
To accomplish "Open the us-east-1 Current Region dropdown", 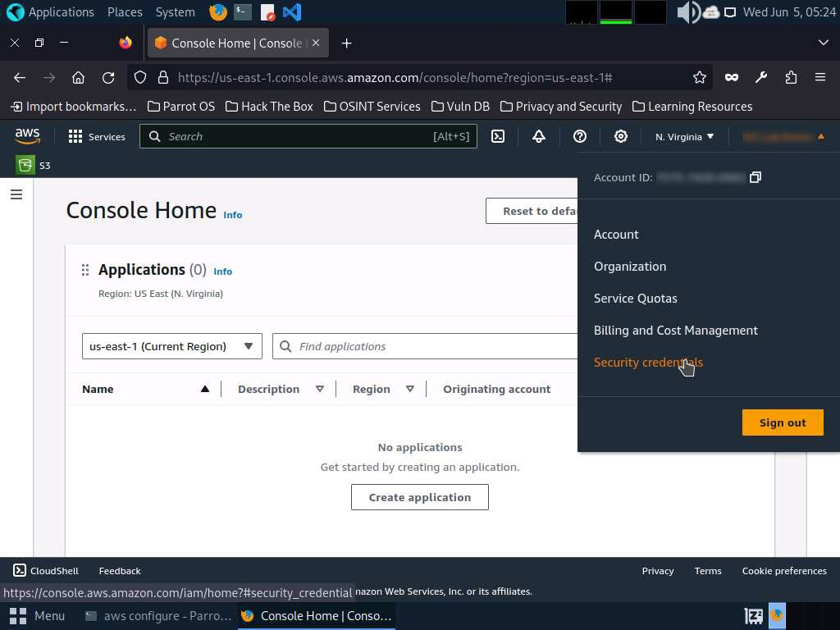I will point(171,346).
